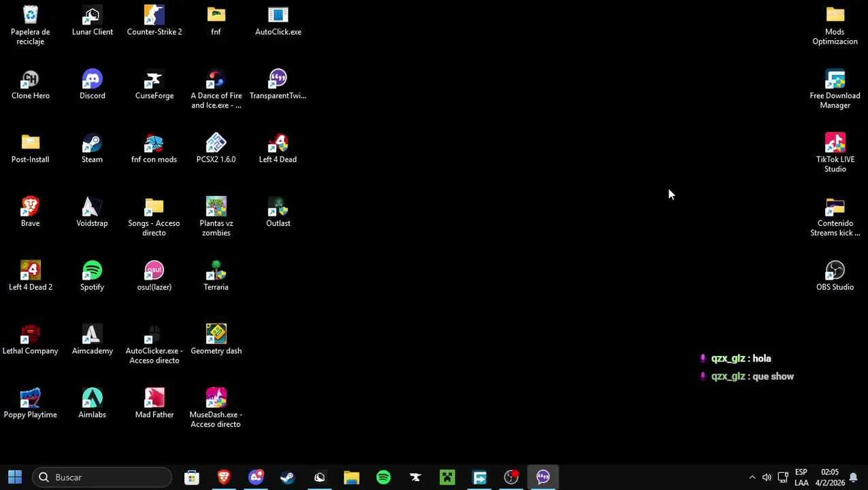Select the Left 4 Dead desktop shortcut
The image size is (868, 490).
click(x=278, y=148)
